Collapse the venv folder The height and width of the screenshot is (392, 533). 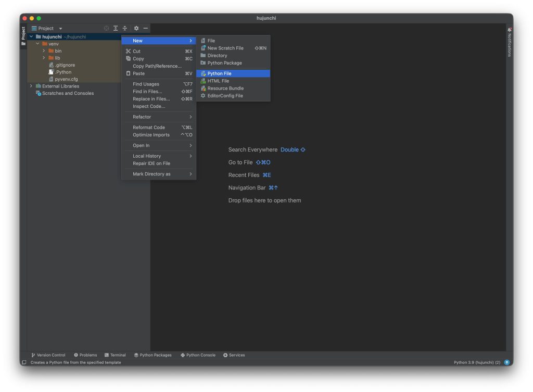coord(37,44)
